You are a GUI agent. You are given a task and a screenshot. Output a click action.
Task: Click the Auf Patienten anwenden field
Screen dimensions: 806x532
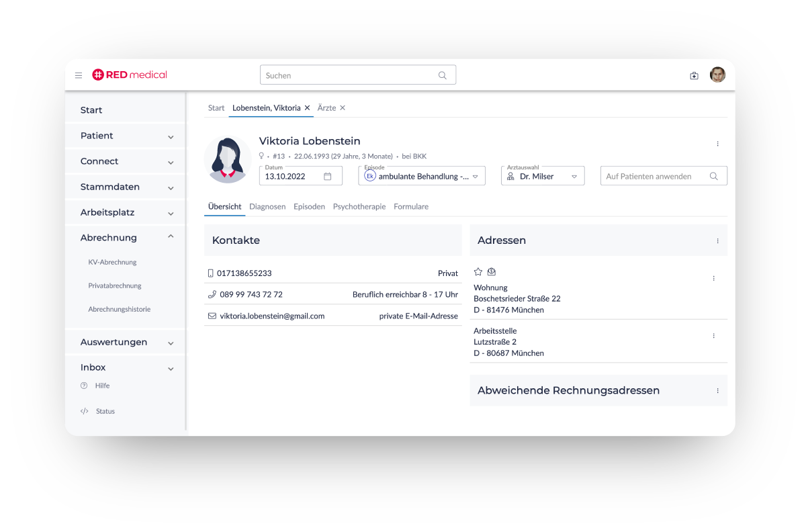(664, 176)
